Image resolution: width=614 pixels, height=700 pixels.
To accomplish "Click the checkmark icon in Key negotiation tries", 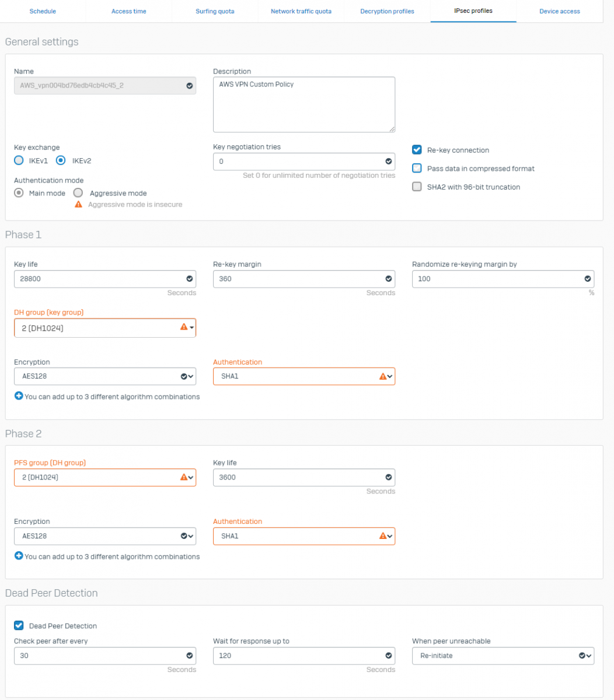I will click(389, 162).
